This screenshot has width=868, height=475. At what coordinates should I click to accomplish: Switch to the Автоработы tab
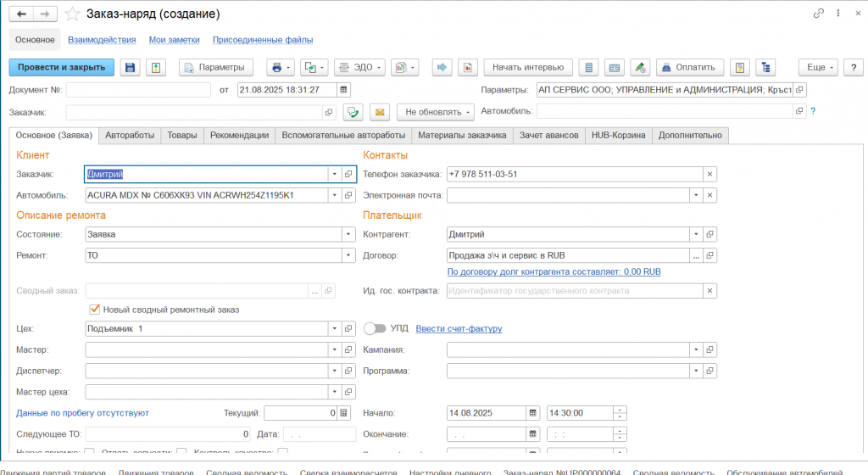pos(131,135)
